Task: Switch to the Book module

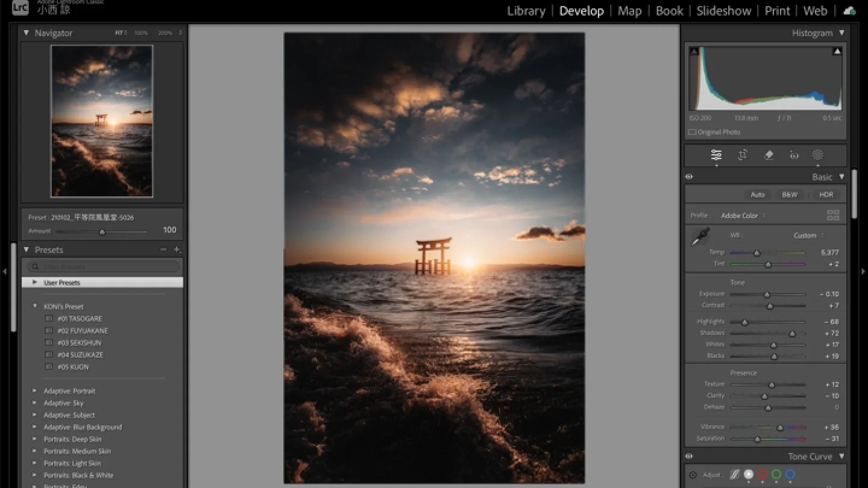Action: (670, 11)
